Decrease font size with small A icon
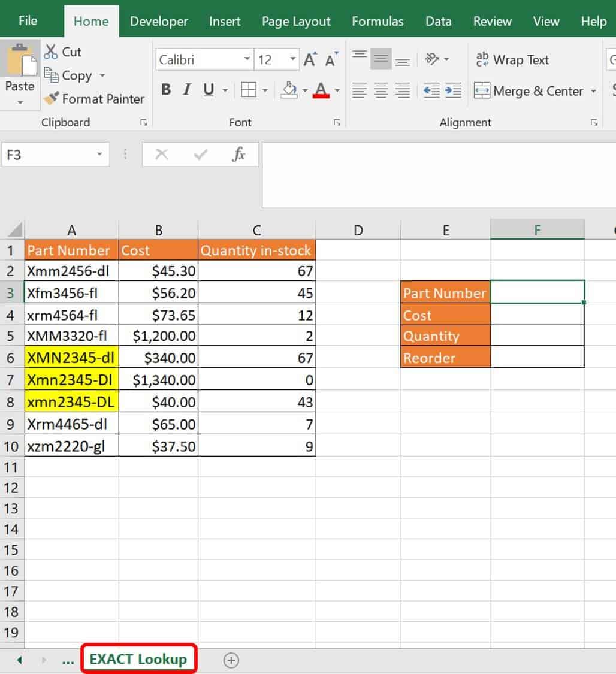Viewport: 616px width, 674px height. click(x=331, y=59)
